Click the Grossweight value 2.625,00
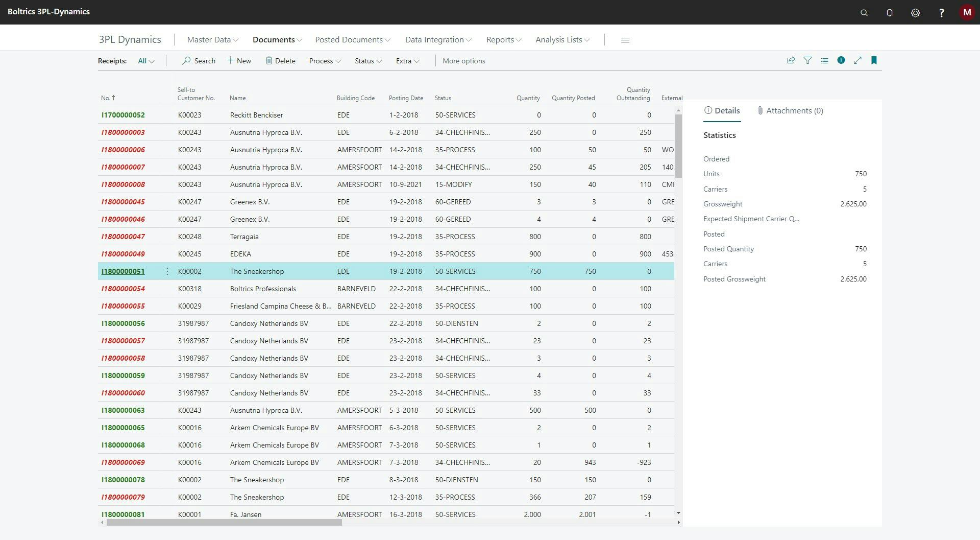 [853, 204]
